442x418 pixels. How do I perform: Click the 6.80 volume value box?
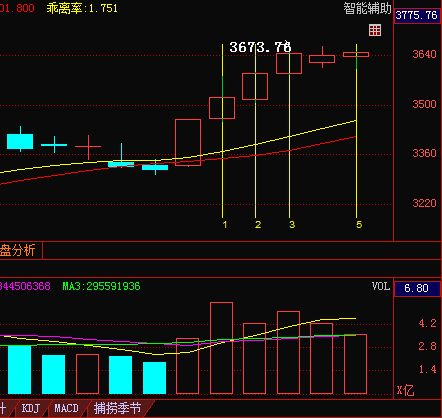[x=417, y=288]
